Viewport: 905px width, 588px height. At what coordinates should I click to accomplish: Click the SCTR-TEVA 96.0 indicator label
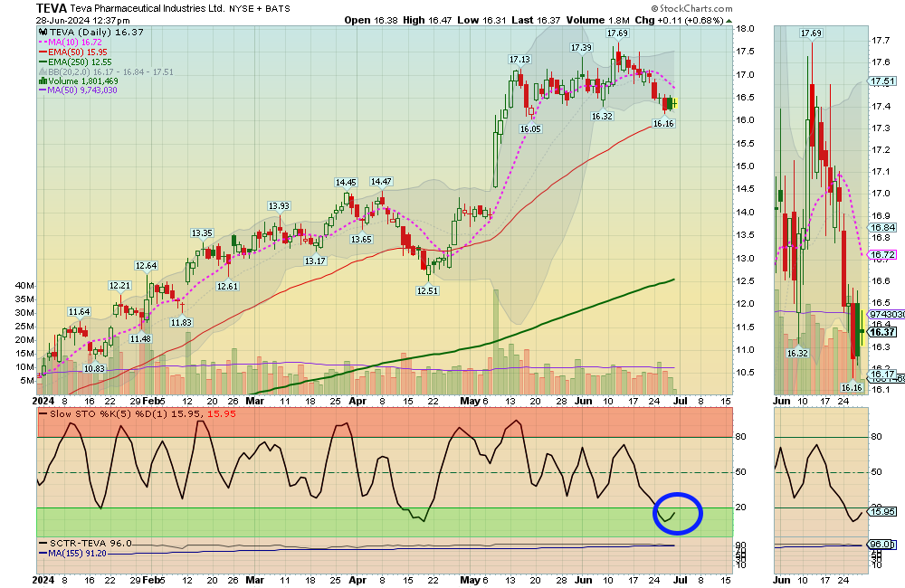(x=90, y=543)
